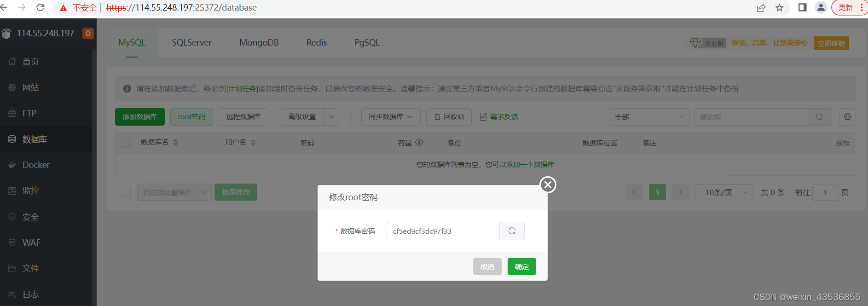The width and height of the screenshot is (868, 306).
Task: Click the 立即体验 button
Action: (831, 43)
